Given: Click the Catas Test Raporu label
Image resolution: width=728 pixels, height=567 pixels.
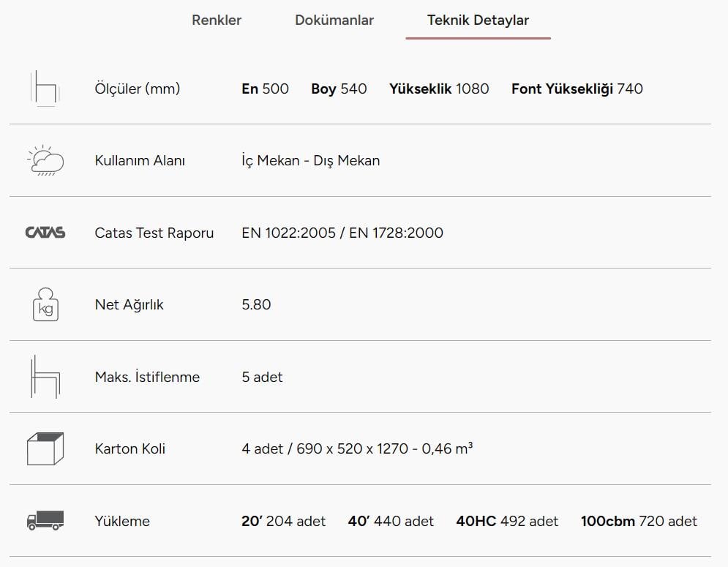Looking at the screenshot, I should pyautogui.click(x=154, y=233).
